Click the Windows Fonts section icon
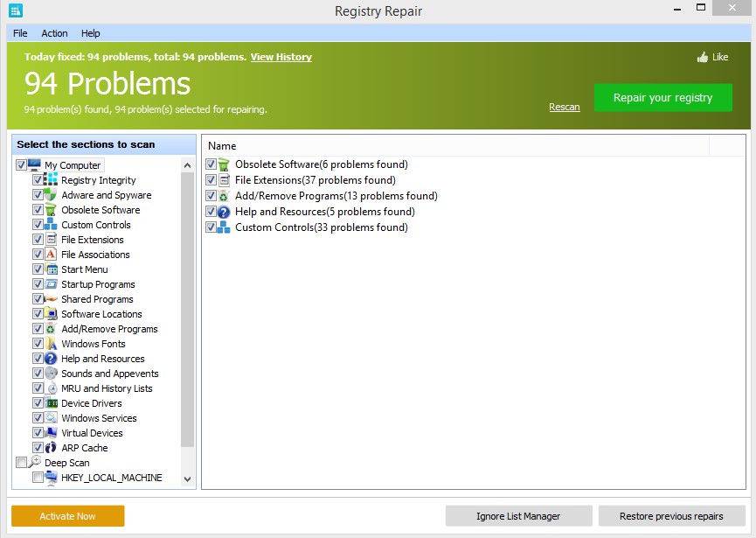 click(x=51, y=343)
